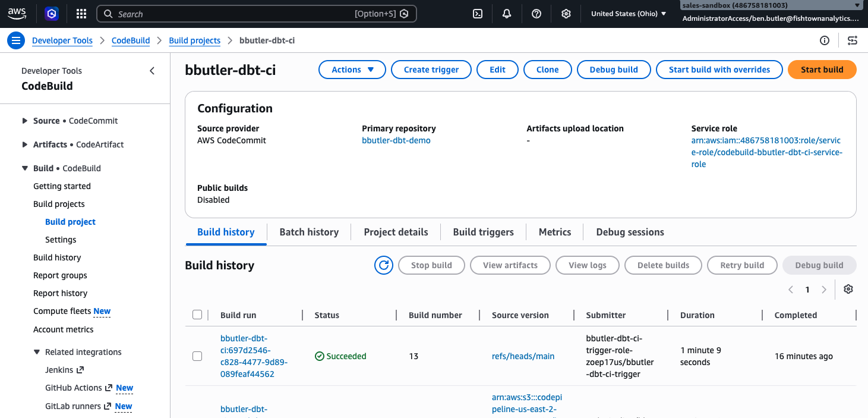Collapse the Related integrations section

[37, 352]
